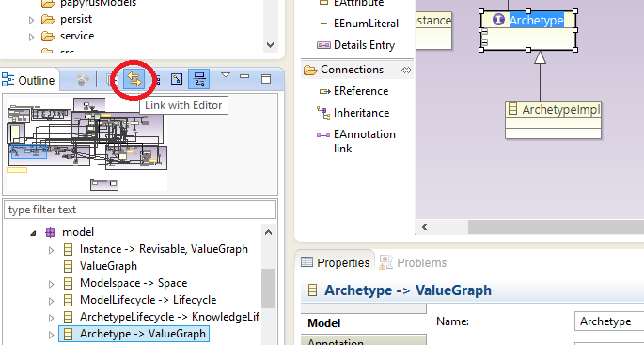
Task: Select the Details Entry palette tool
Action: (x=355, y=45)
